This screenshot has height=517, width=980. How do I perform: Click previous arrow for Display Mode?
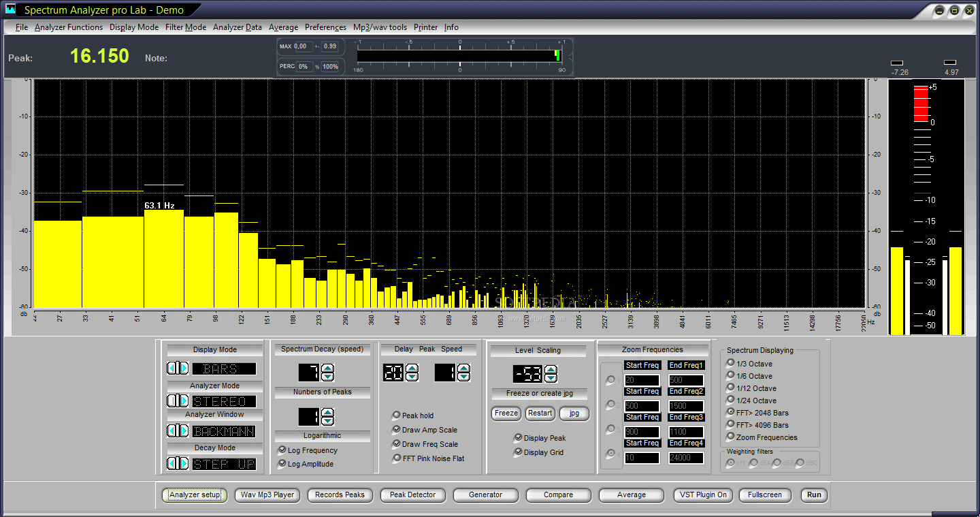(x=173, y=369)
